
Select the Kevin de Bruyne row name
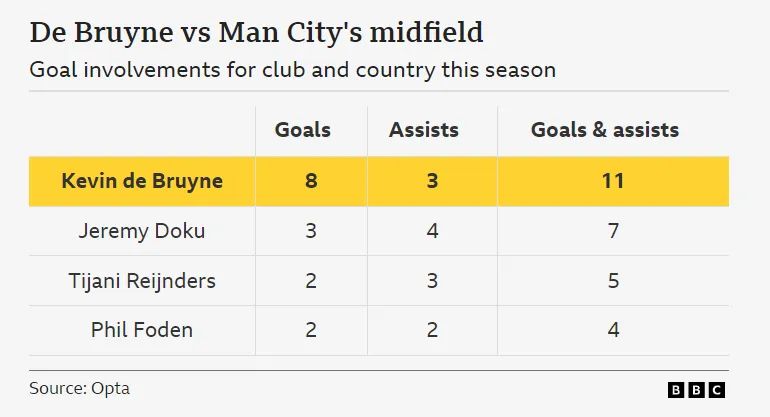click(142, 181)
